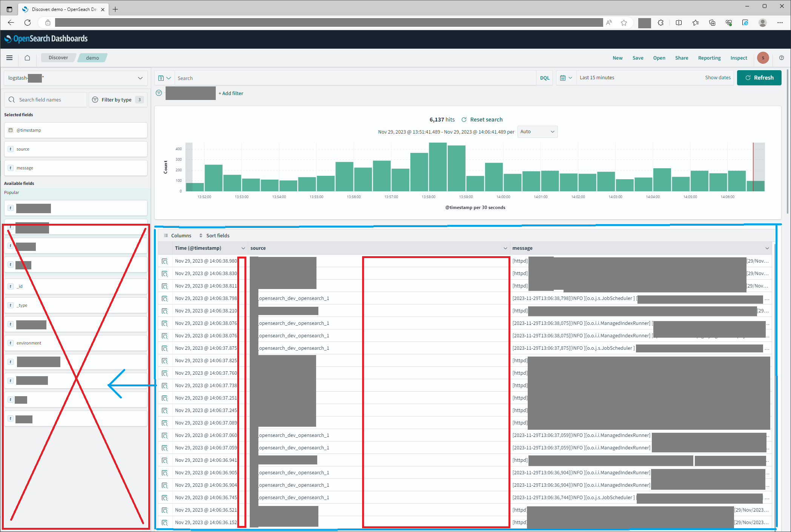The width and height of the screenshot is (791, 532).
Task: Inspect document at 14:06:37.875
Action: (165, 348)
